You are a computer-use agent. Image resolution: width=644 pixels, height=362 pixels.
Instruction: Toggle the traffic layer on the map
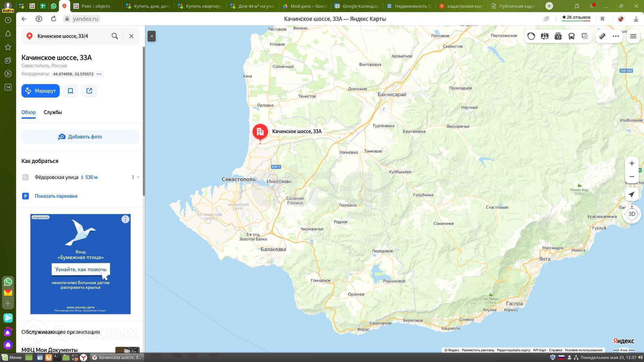click(531, 36)
